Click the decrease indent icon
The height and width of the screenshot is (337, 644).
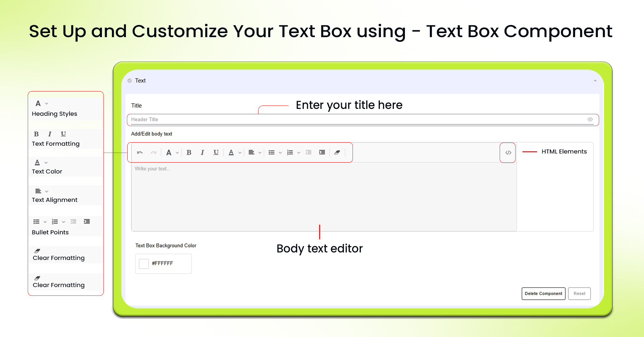coord(308,152)
